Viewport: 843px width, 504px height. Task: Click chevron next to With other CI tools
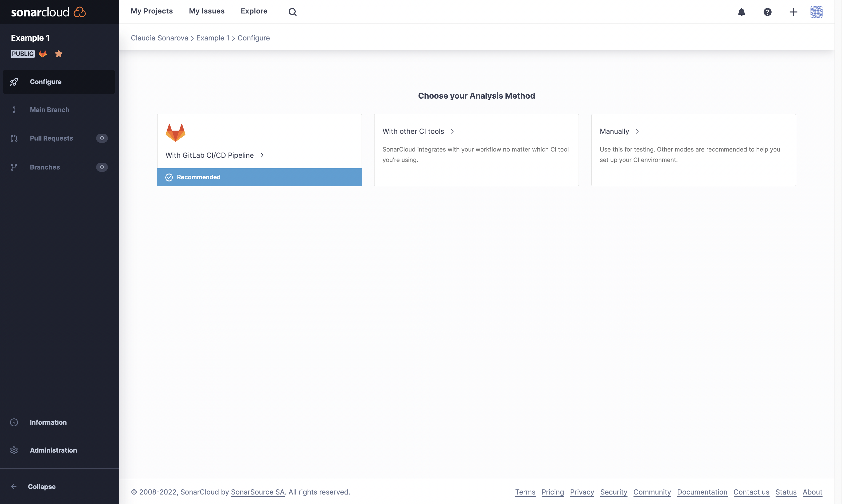[x=452, y=132]
